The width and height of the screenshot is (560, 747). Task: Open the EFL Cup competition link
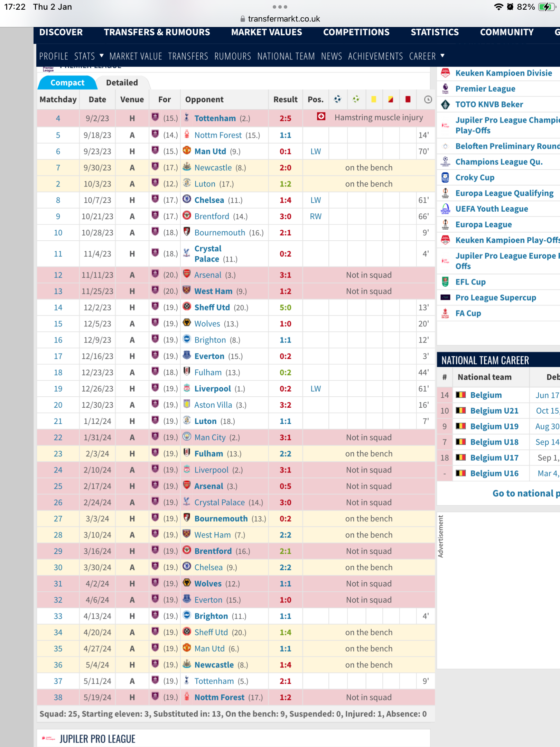point(470,282)
